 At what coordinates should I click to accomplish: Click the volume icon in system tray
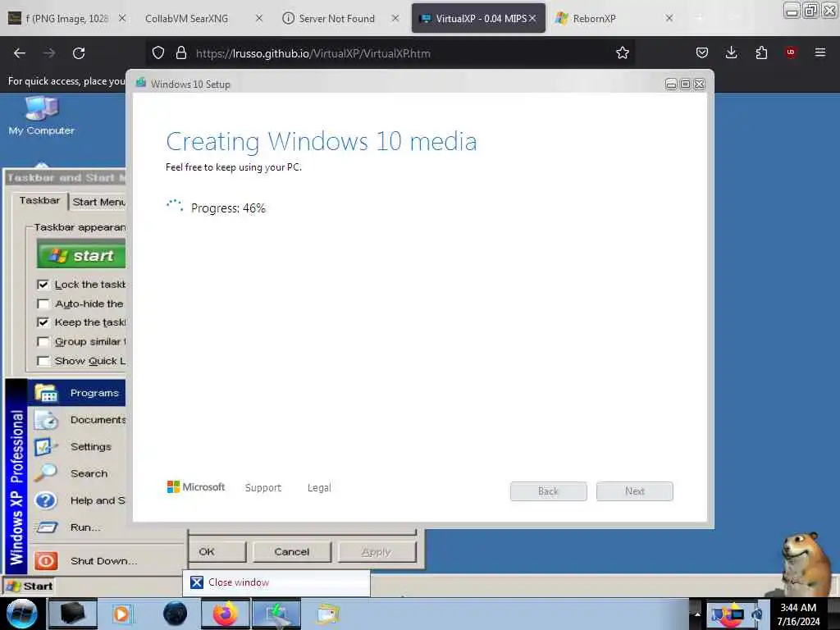tap(757, 614)
